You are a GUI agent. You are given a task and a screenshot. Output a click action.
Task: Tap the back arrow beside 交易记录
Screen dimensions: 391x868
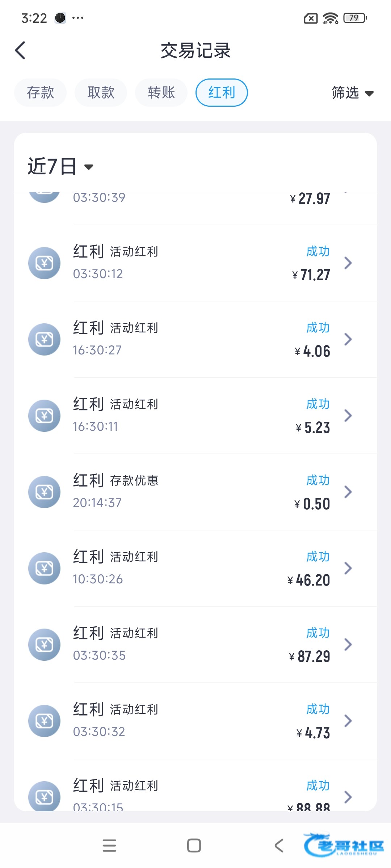click(x=21, y=50)
